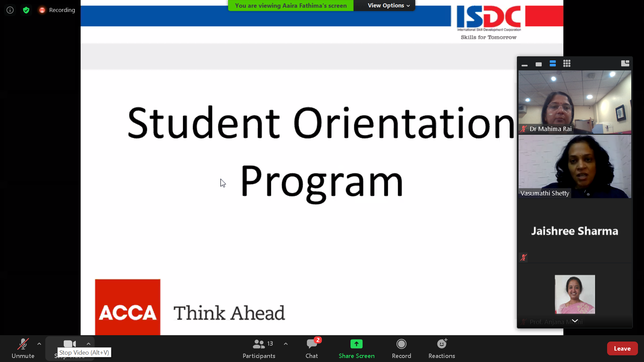
Task: Expand audio settings arrow beside Unmute
Action: coord(39,344)
